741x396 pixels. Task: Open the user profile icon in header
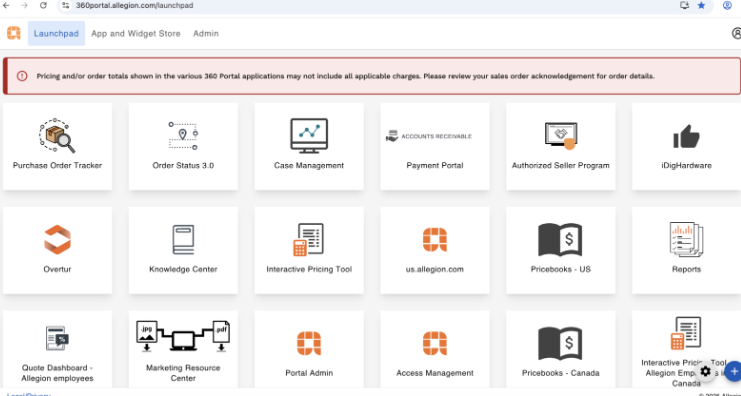736,33
